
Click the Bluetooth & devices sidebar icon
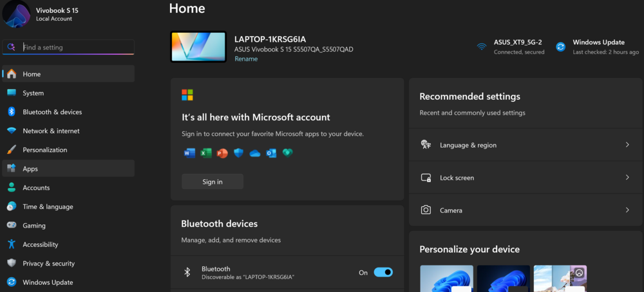click(x=12, y=112)
